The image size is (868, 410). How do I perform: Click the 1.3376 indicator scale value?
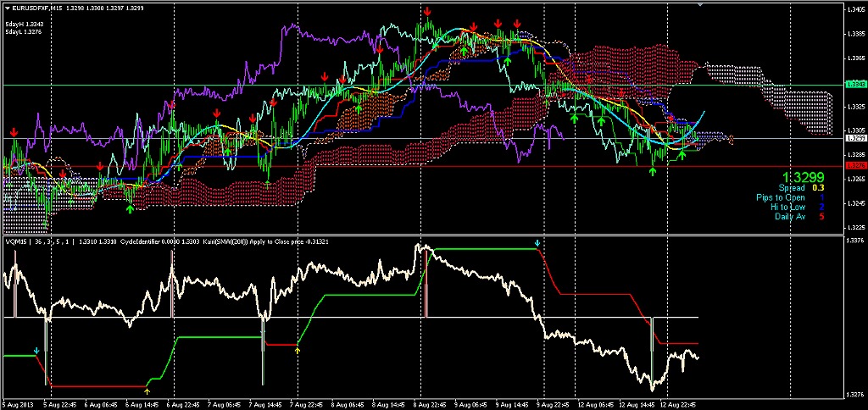pyautogui.click(x=855, y=241)
